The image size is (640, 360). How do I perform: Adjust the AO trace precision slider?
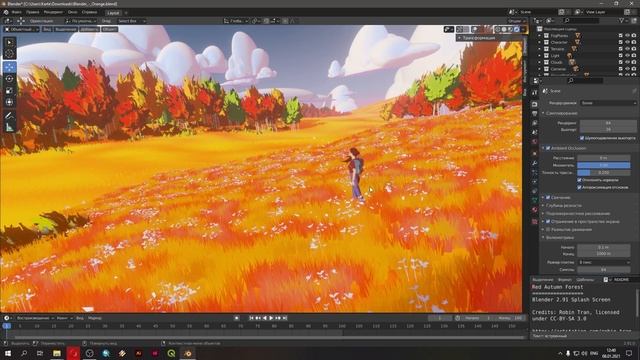[604, 173]
